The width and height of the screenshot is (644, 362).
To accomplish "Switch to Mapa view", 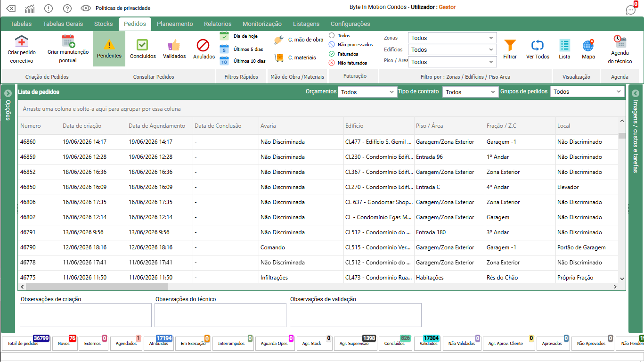I will tap(588, 45).
